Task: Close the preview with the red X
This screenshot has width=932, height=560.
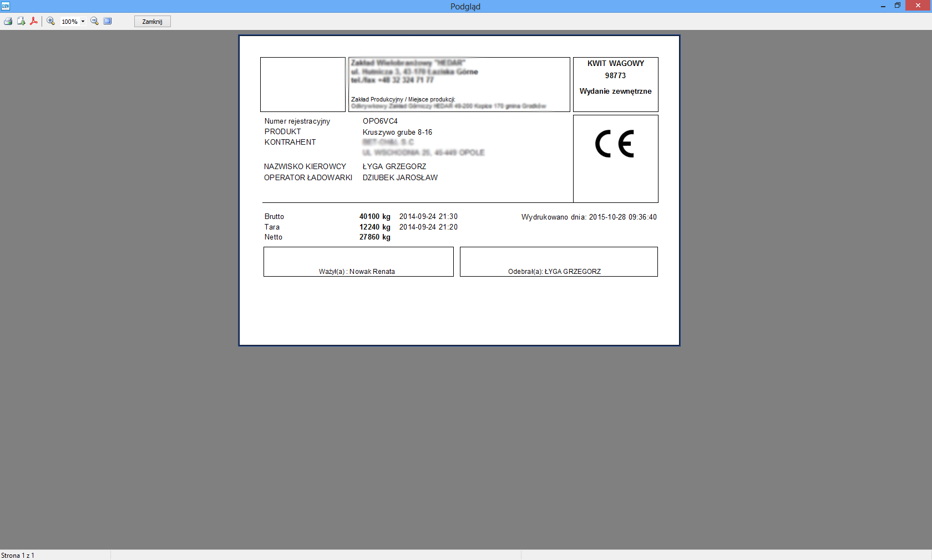Action: [x=918, y=6]
